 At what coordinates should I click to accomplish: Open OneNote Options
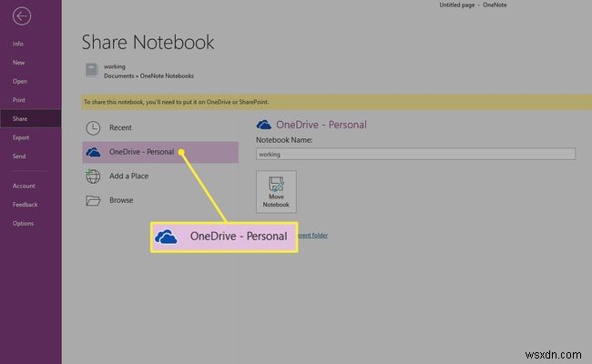pos(23,224)
